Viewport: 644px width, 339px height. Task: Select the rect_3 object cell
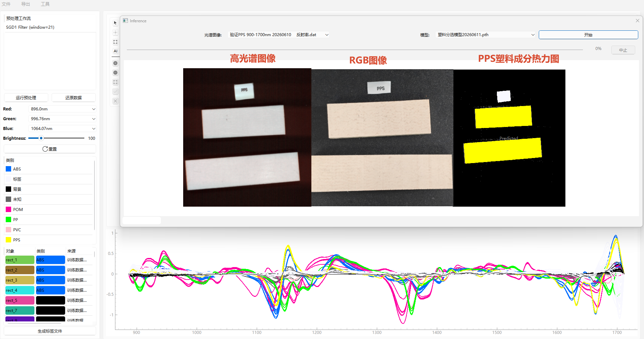20,280
